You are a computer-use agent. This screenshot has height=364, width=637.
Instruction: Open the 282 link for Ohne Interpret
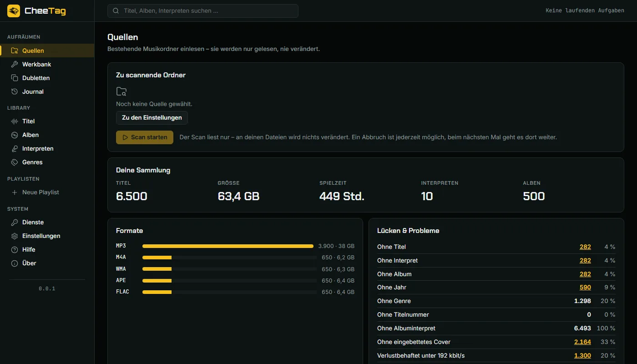click(x=585, y=260)
